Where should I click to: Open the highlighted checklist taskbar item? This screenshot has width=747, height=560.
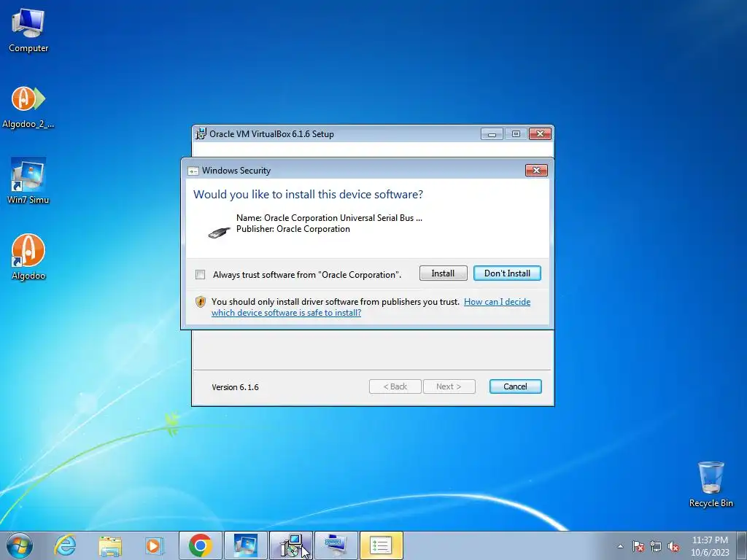pos(381,545)
